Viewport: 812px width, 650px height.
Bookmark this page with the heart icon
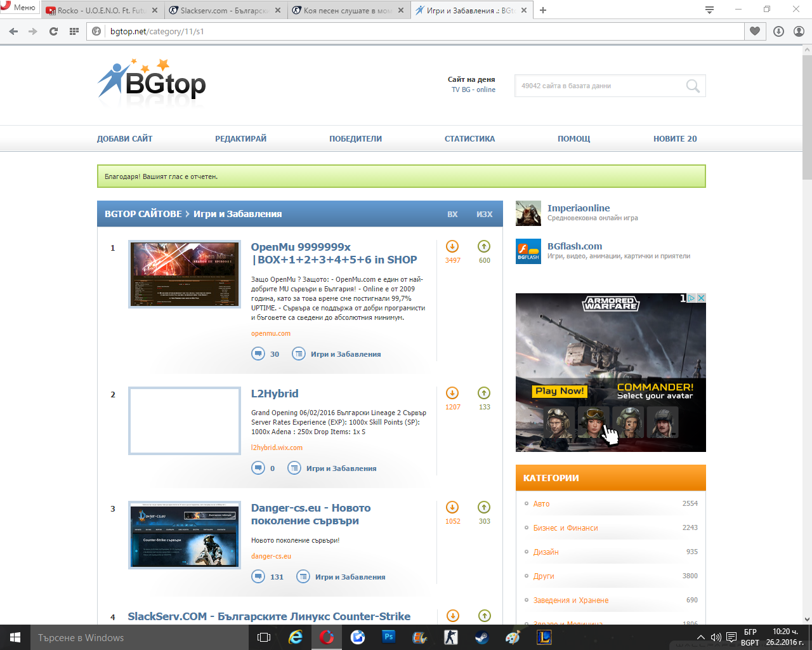(x=754, y=31)
